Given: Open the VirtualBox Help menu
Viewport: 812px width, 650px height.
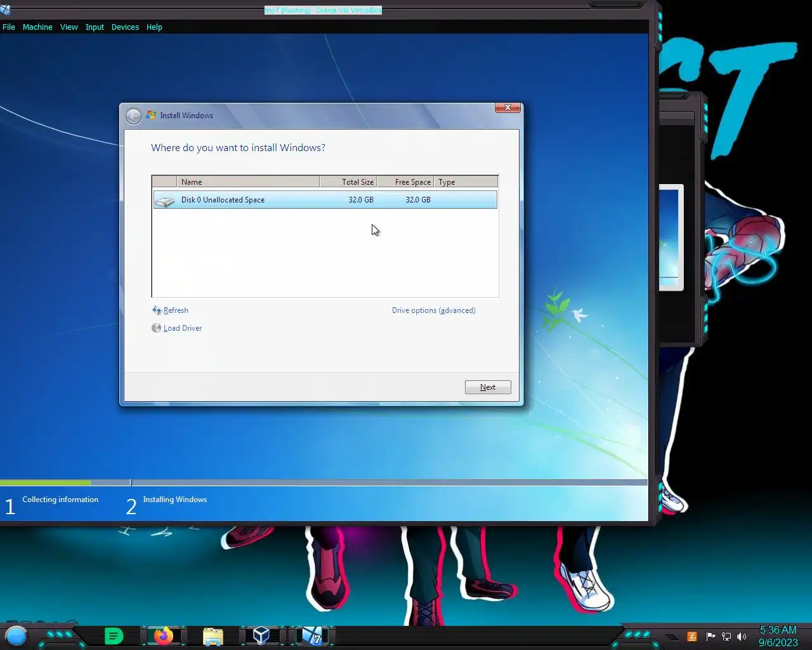Looking at the screenshot, I should click(154, 27).
